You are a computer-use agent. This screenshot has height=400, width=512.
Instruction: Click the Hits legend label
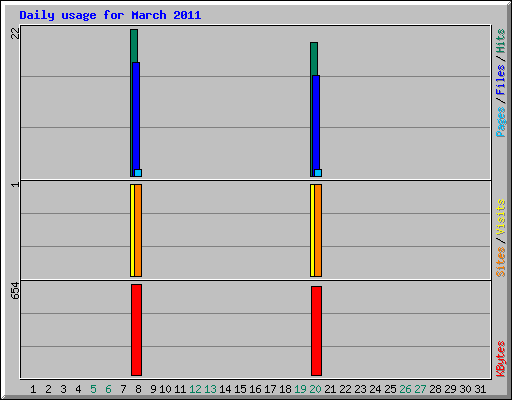click(x=500, y=41)
